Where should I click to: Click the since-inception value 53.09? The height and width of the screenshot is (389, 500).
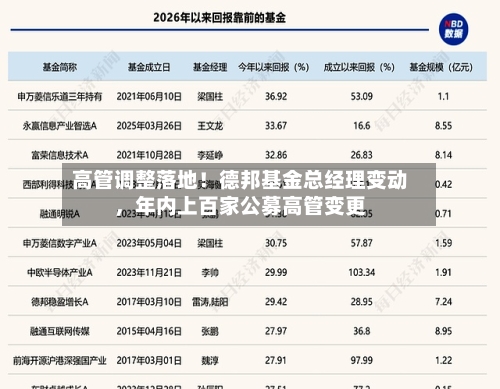[362, 97]
